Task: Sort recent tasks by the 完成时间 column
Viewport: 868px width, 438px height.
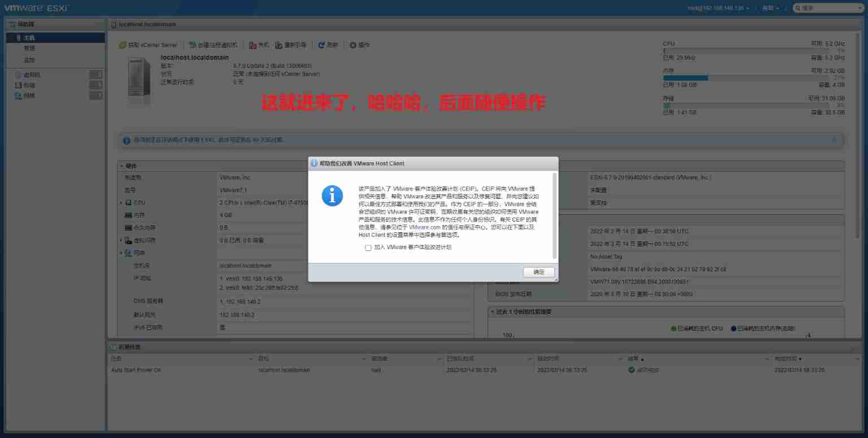Action: [x=788, y=359]
